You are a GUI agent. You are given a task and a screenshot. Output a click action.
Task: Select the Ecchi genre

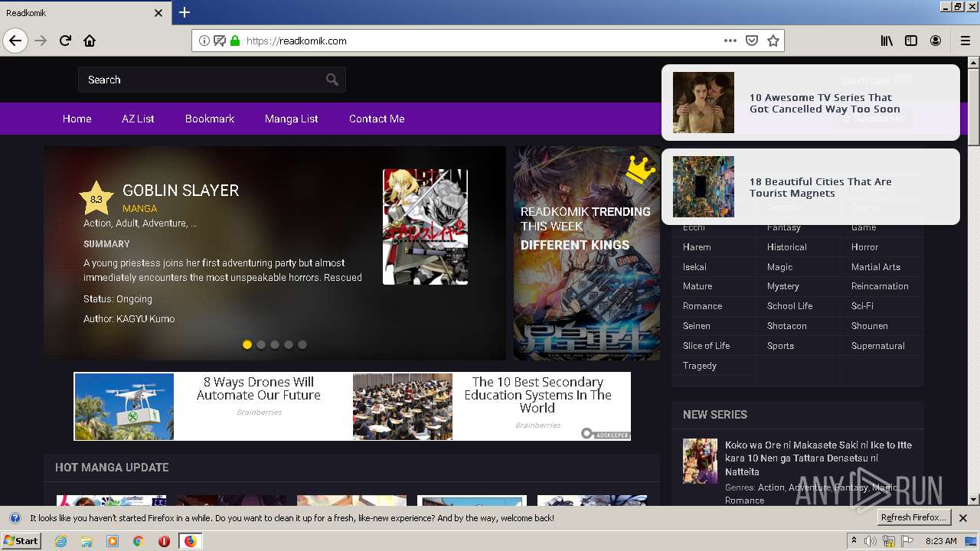coord(694,227)
